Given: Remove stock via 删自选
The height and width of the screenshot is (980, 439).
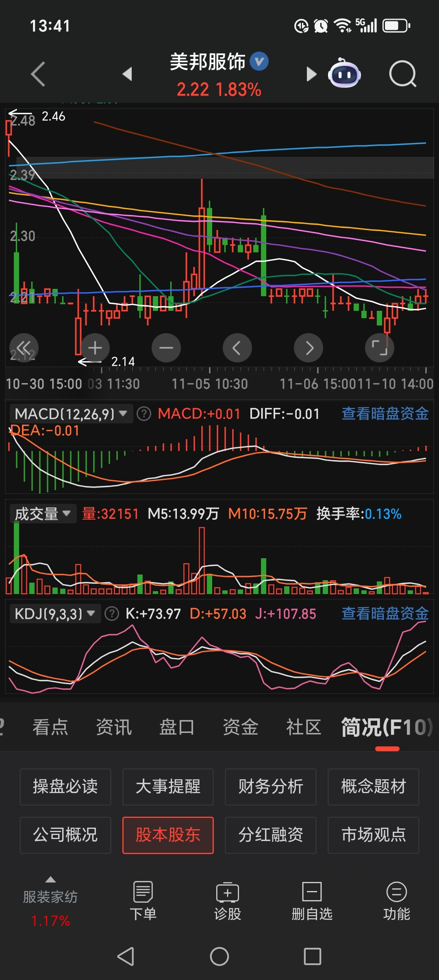Looking at the screenshot, I should click(312, 901).
